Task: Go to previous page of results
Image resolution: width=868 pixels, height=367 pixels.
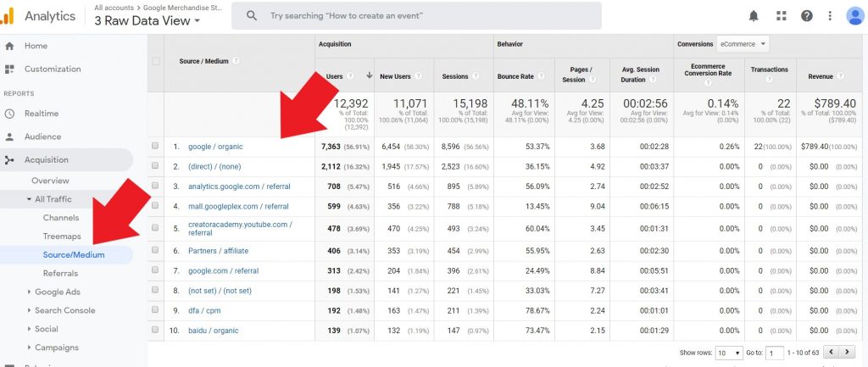Action: (x=832, y=352)
